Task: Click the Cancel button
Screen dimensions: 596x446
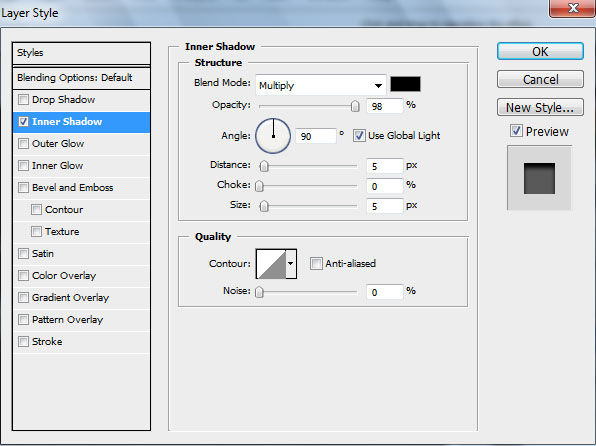Action: click(540, 79)
